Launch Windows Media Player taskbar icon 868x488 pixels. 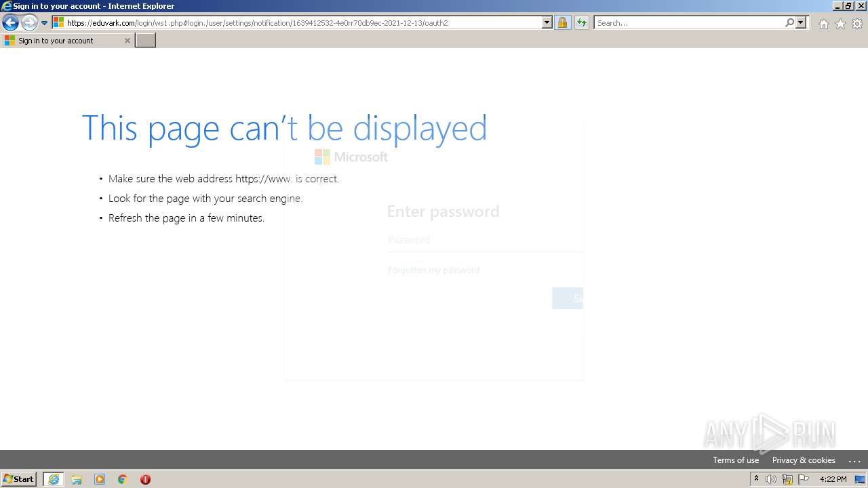[100, 479]
